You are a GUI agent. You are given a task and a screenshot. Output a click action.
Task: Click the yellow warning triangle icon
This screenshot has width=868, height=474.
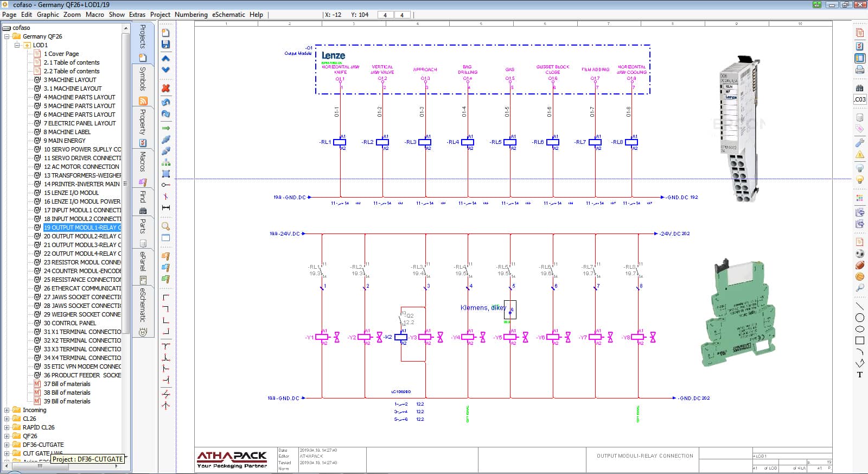(859, 155)
